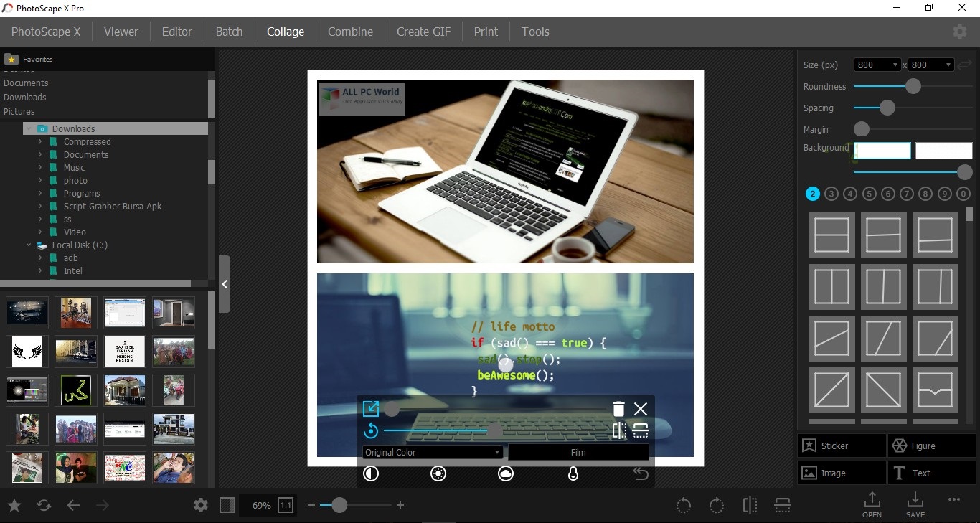Switch to the Editor tab
Screen dimensions: 980x523
tap(176, 32)
